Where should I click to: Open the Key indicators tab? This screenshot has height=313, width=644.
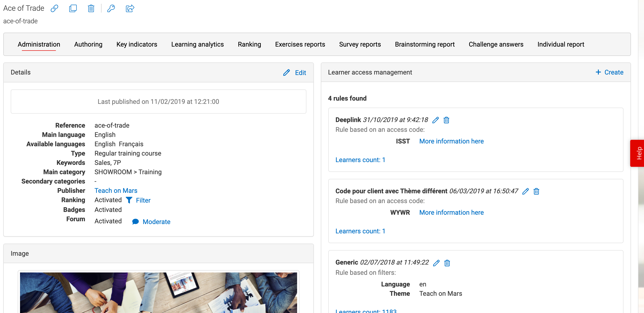137,44
